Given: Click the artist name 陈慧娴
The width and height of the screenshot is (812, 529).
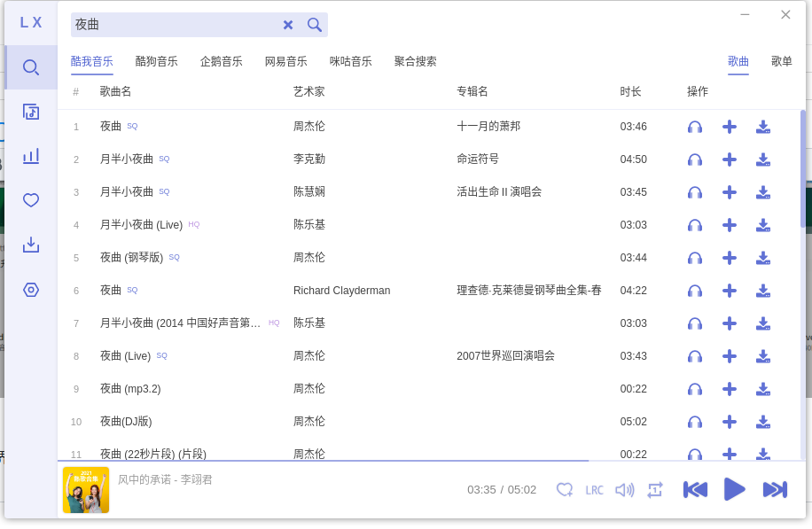Looking at the screenshot, I should click(x=309, y=192).
